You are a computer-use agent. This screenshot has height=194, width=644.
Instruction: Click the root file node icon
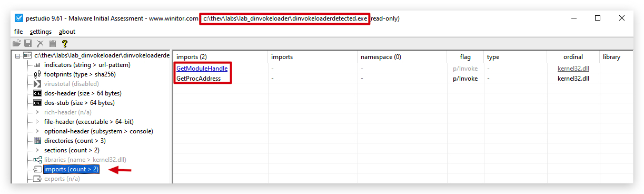tap(28, 55)
